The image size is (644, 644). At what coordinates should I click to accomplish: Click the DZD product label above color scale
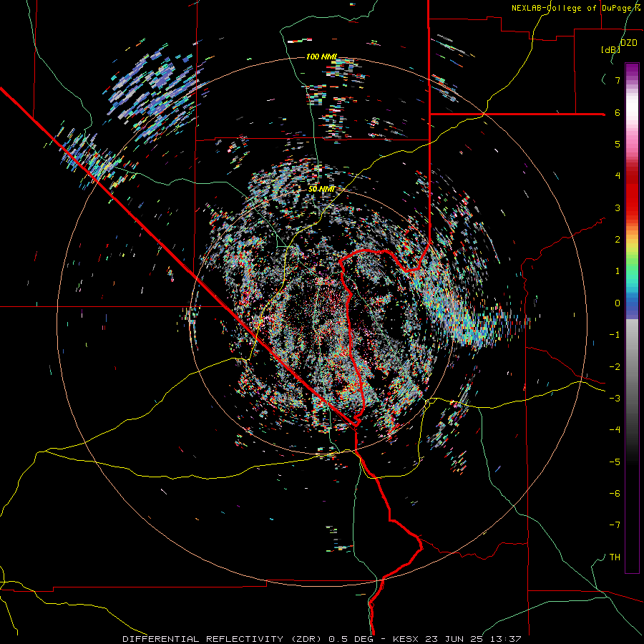(629, 43)
